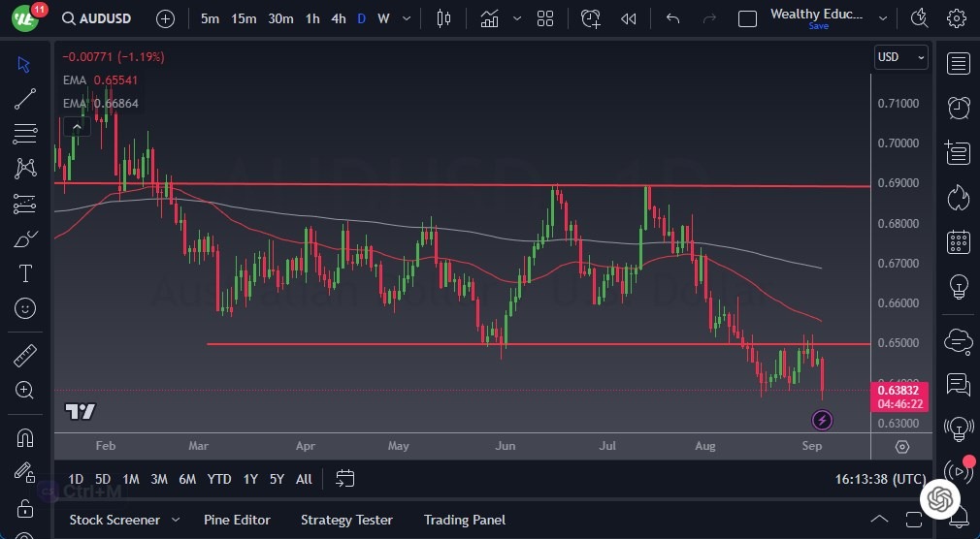Open the Pine Editor tab

[x=237, y=520]
